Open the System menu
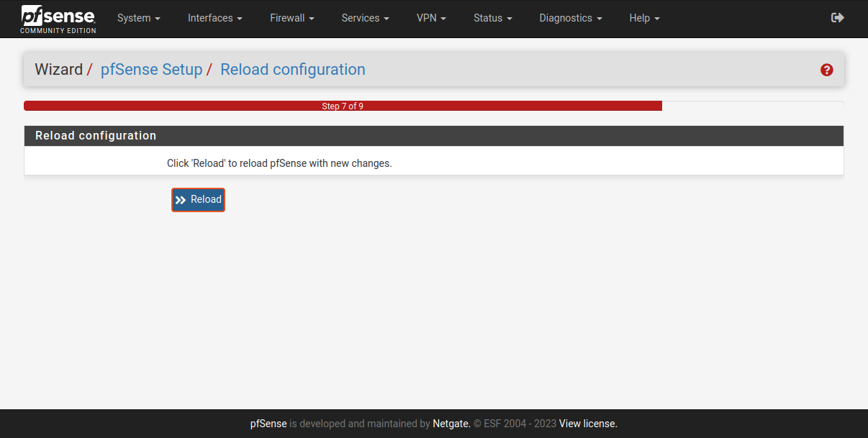Image resolution: width=868 pixels, height=438 pixels. tap(138, 18)
